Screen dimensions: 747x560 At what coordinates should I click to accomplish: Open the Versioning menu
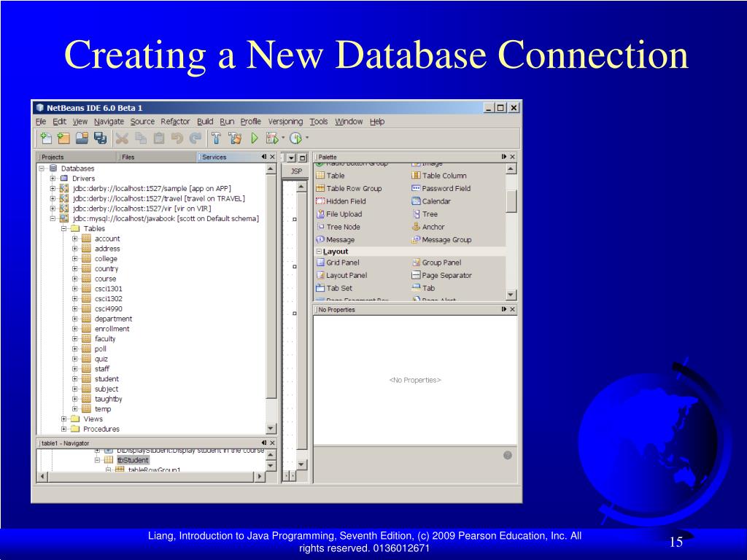click(285, 122)
